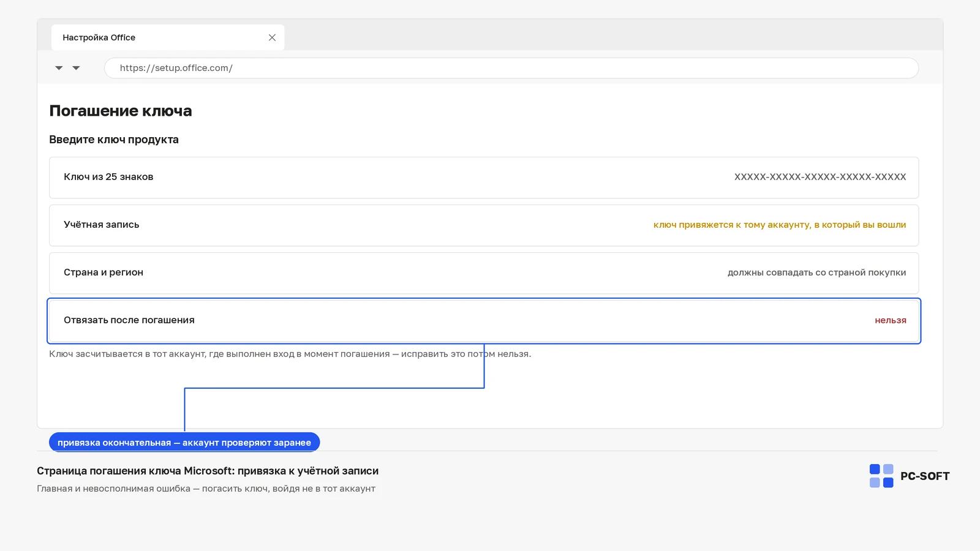This screenshot has width=980, height=551.
Task: Select the Страна и регион row
Action: (x=484, y=273)
